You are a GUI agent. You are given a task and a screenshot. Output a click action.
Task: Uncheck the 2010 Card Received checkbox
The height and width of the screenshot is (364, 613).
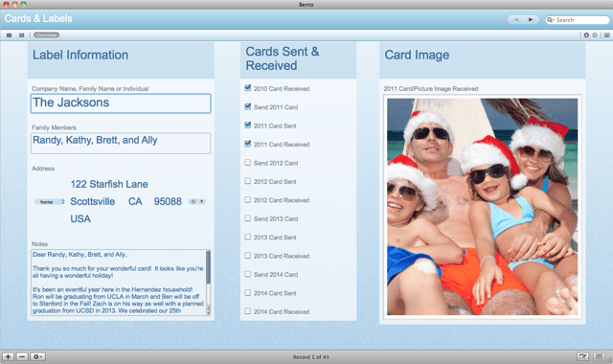(x=247, y=88)
